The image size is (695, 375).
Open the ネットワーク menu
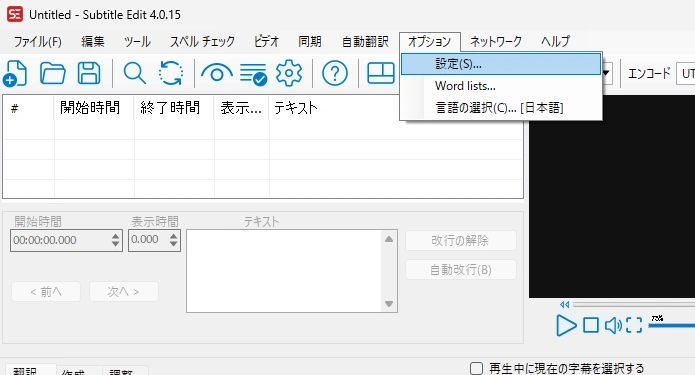pyautogui.click(x=496, y=42)
